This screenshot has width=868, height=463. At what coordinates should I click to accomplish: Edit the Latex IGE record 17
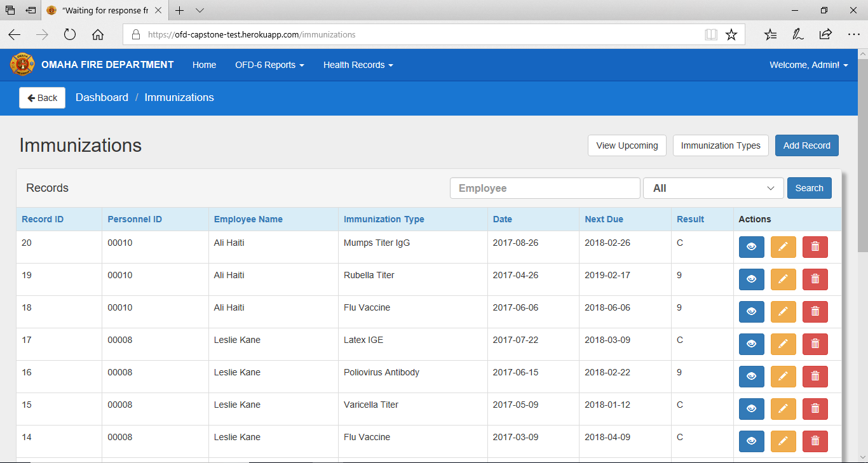[x=783, y=344]
